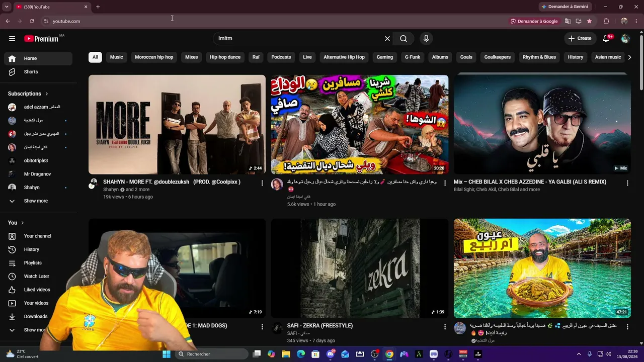Select the Gaming filter chip
The width and height of the screenshot is (644, 362).
(385, 57)
